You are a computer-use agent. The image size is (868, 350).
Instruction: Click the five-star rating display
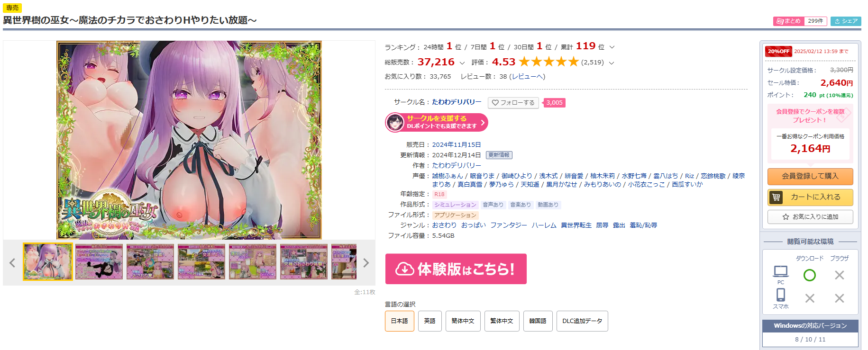[549, 62]
